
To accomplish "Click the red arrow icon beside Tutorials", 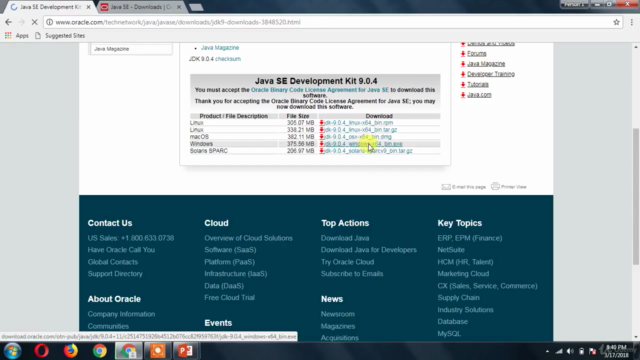I will [463, 84].
